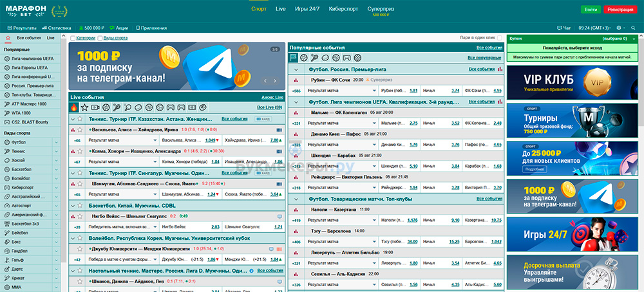
Task: Click the star favorites icon in Live filter bar
Action: (84, 107)
